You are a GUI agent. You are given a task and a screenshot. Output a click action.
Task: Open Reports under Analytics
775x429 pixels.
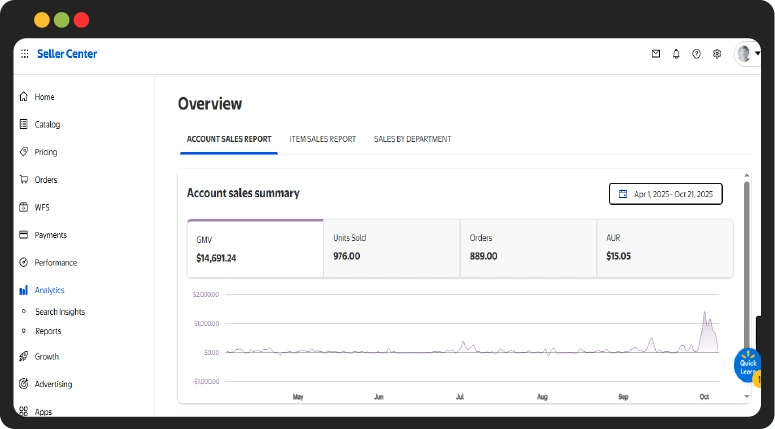point(48,331)
